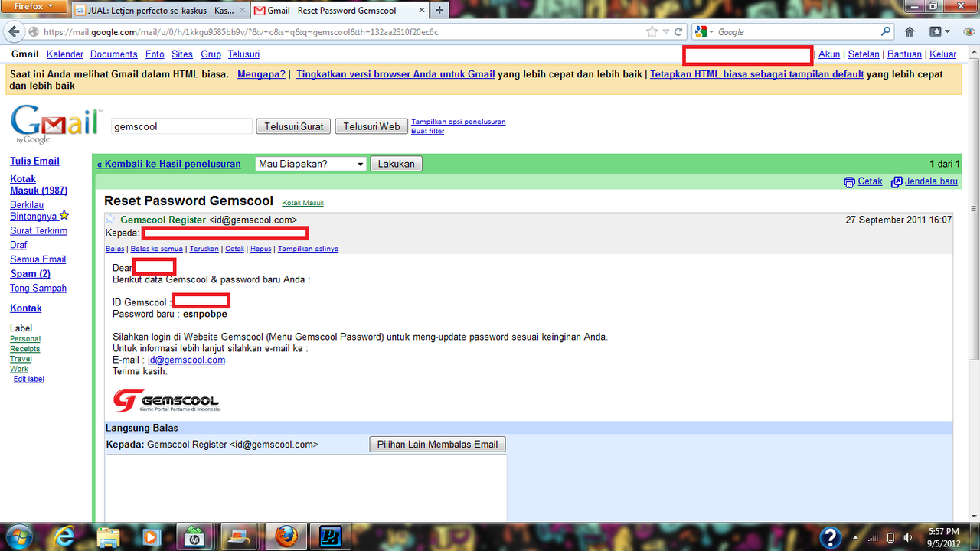Open the volume speaker tray icon

coord(909,536)
